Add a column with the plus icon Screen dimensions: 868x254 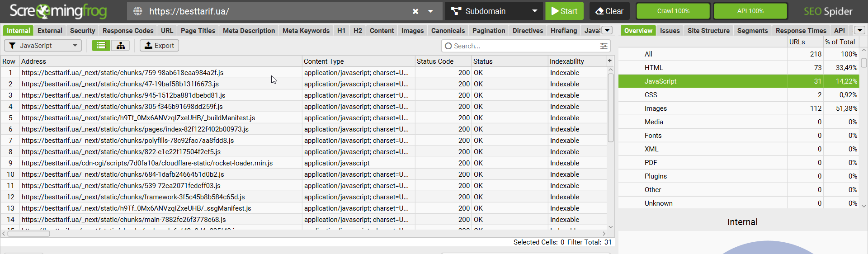[x=609, y=61]
